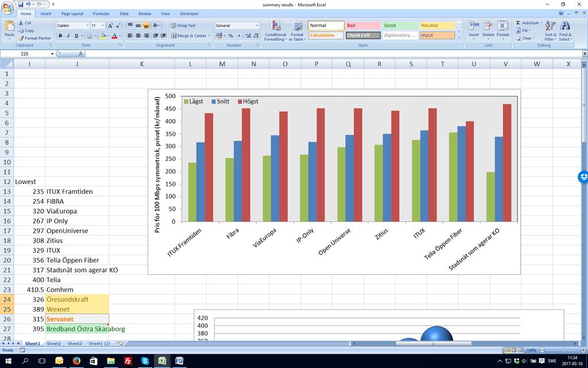Image resolution: width=588 pixels, height=368 pixels.
Task: Switch to the Insert ribbon tab
Action: [x=46, y=14]
